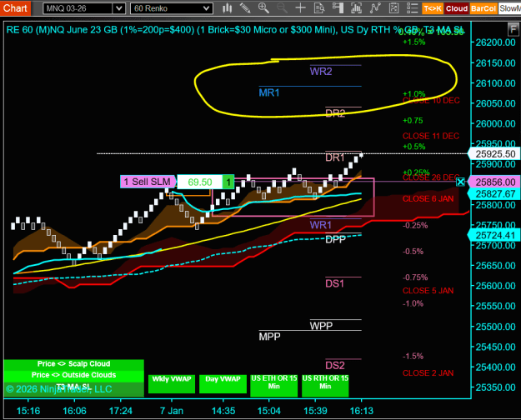Click the Zoom In magnifier icon

(263, 8)
